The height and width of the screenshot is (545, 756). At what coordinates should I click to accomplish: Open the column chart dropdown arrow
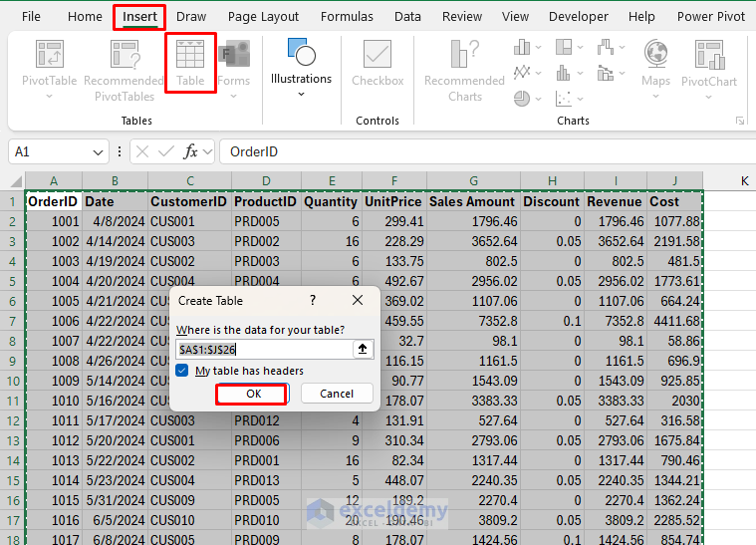click(x=538, y=47)
